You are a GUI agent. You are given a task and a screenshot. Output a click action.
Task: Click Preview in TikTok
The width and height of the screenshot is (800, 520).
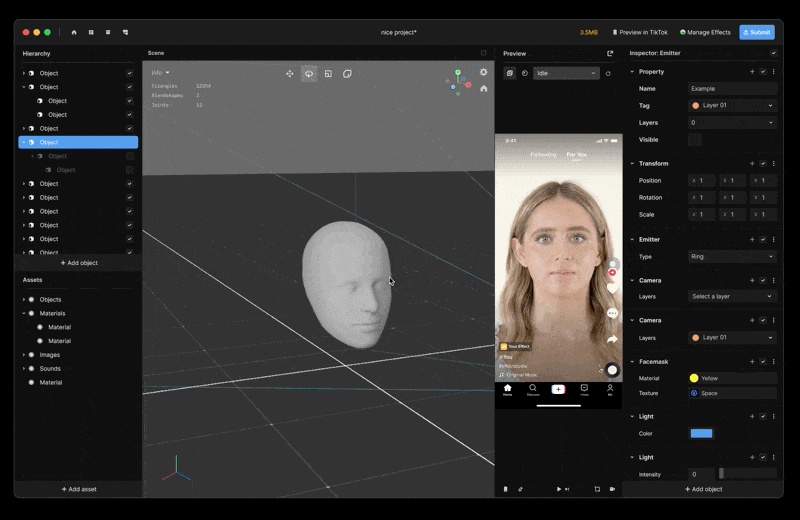640,32
